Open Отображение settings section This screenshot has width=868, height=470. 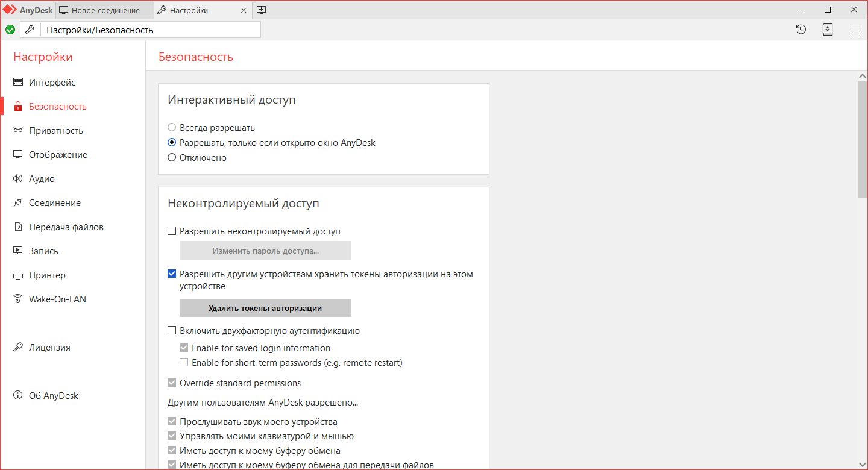point(72,155)
